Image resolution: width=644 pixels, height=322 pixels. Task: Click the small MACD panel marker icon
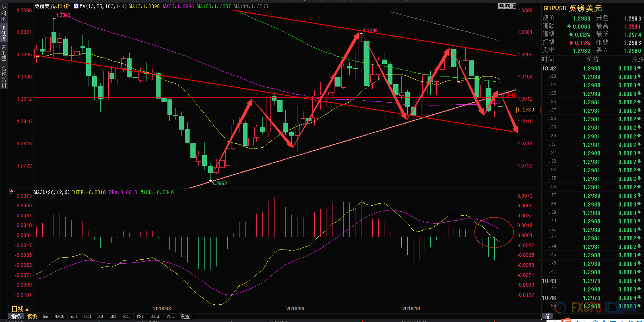[12, 192]
